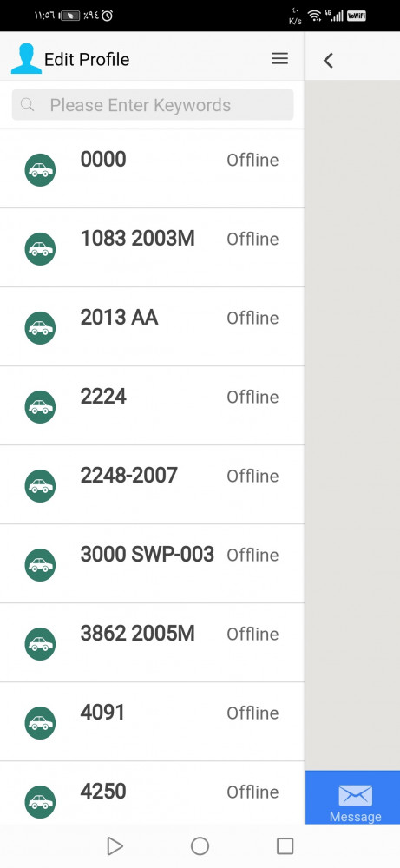Tap the car icon beside 2224
The width and height of the screenshot is (400, 868).
[x=41, y=407]
